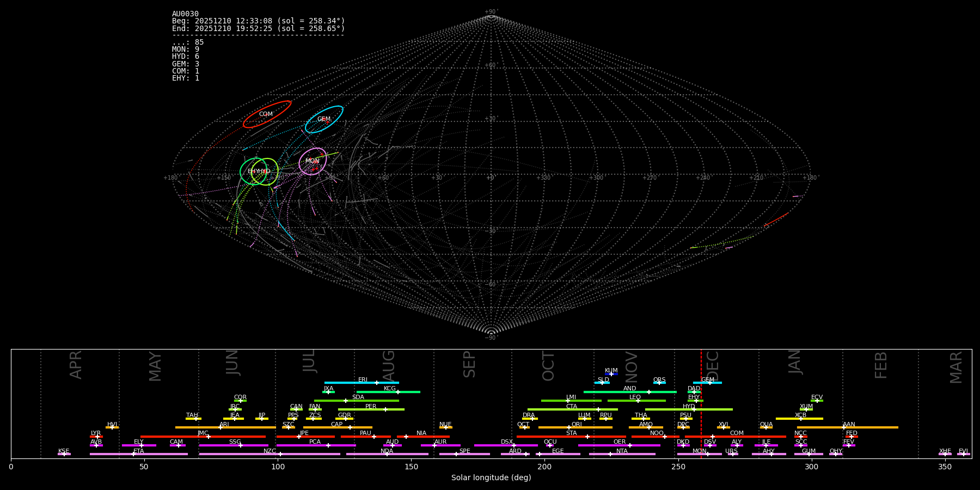The image size is (980, 490).
Task: Click the PER shower label in the timeline
Action: click(371, 407)
